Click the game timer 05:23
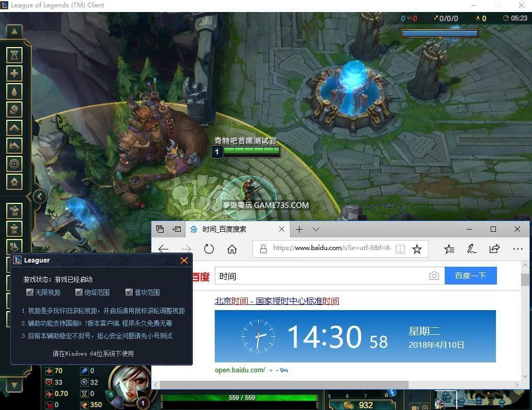532x410 pixels. click(519, 18)
